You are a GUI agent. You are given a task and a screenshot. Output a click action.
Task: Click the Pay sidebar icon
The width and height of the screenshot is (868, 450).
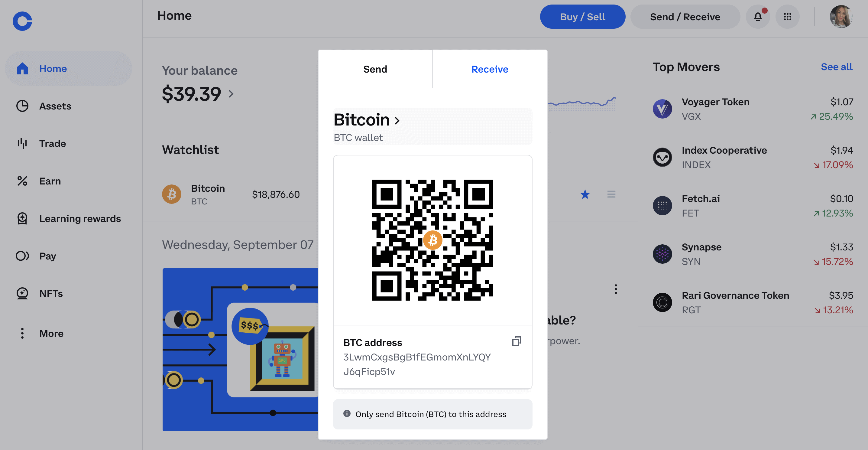tap(22, 256)
